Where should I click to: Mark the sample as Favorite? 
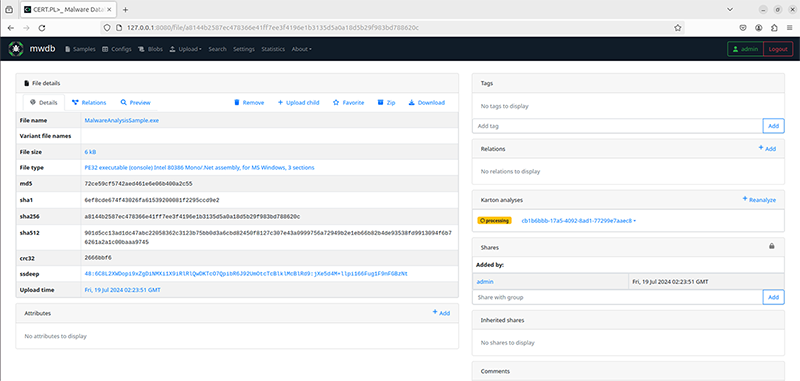point(348,103)
